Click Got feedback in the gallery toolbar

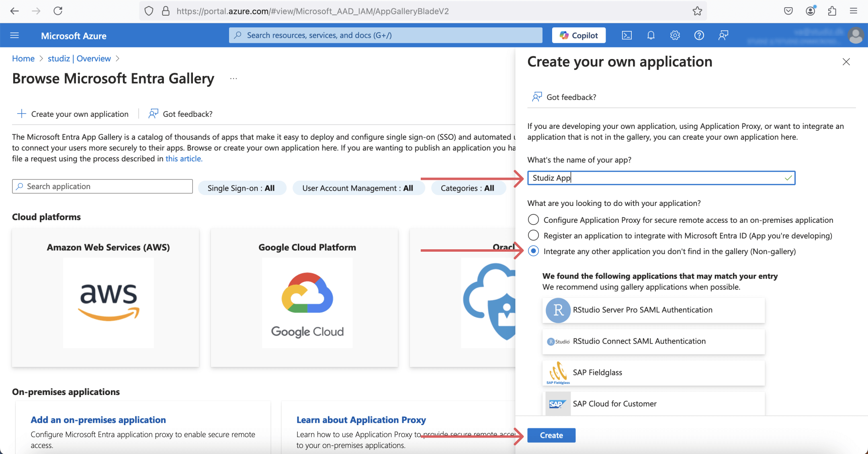[x=180, y=114]
